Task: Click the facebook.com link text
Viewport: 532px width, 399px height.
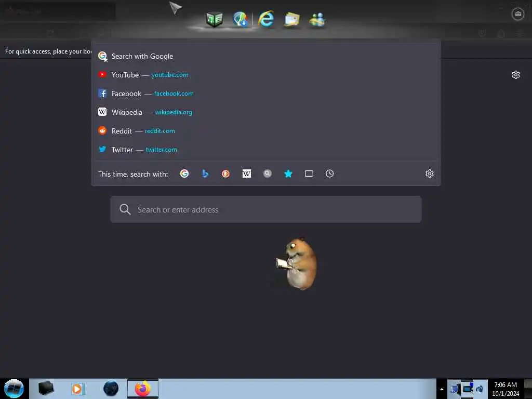Action: 174,94
